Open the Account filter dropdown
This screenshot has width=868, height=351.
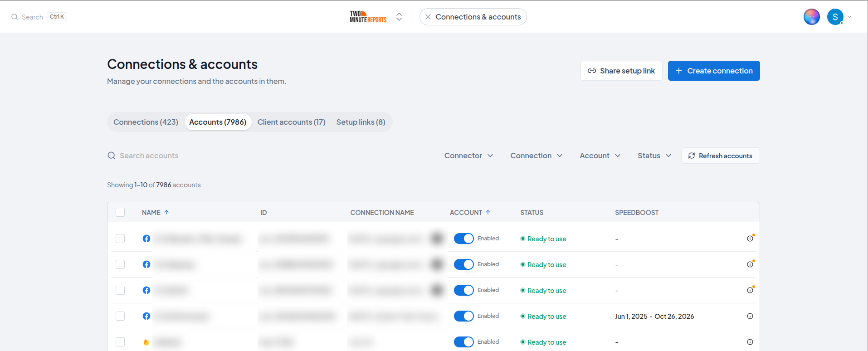(600, 156)
